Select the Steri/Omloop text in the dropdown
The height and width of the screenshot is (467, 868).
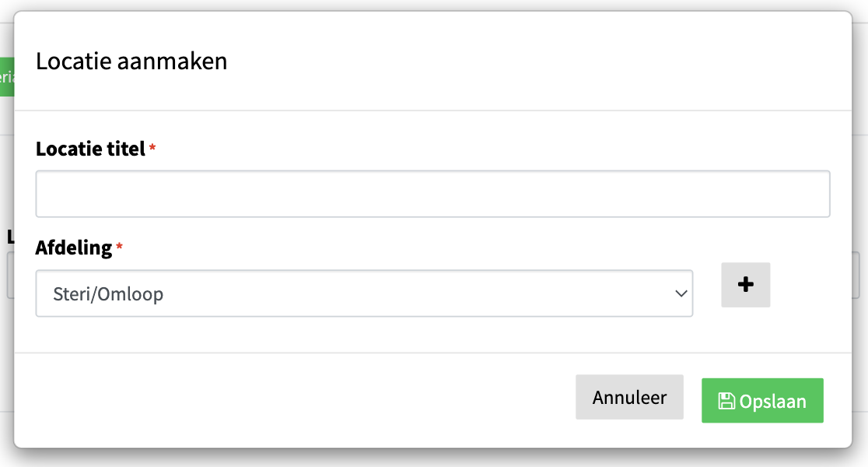[x=108, y=294]
